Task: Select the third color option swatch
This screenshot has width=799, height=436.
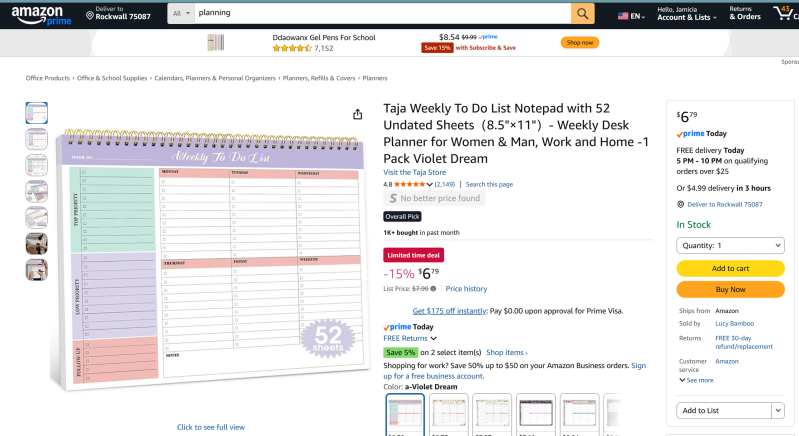Action: click(x=492, y=414)
